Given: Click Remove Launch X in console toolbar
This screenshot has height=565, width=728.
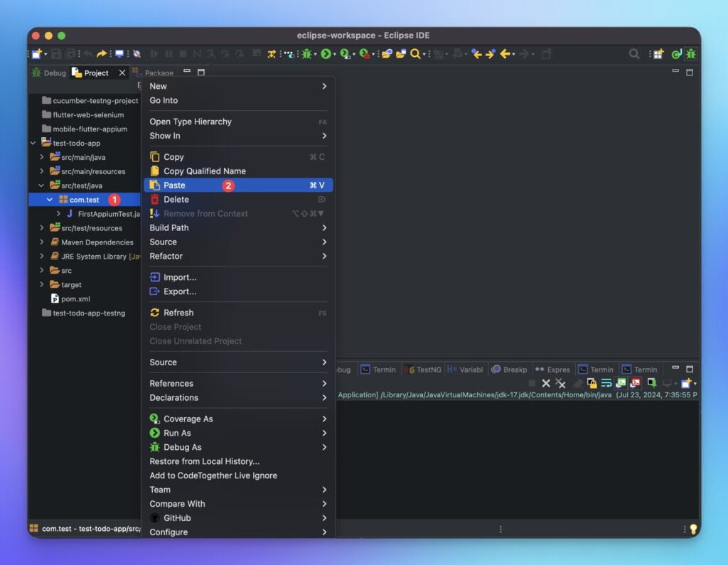Looking at the screenshot, I should pos(546,383).
